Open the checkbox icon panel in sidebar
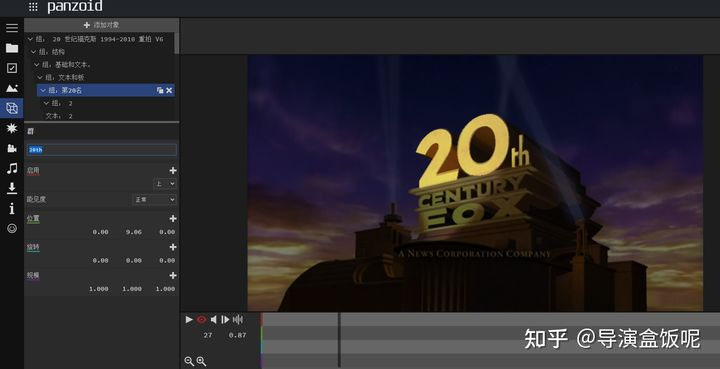Screen dimensions: 720x369 click(12, 68)
